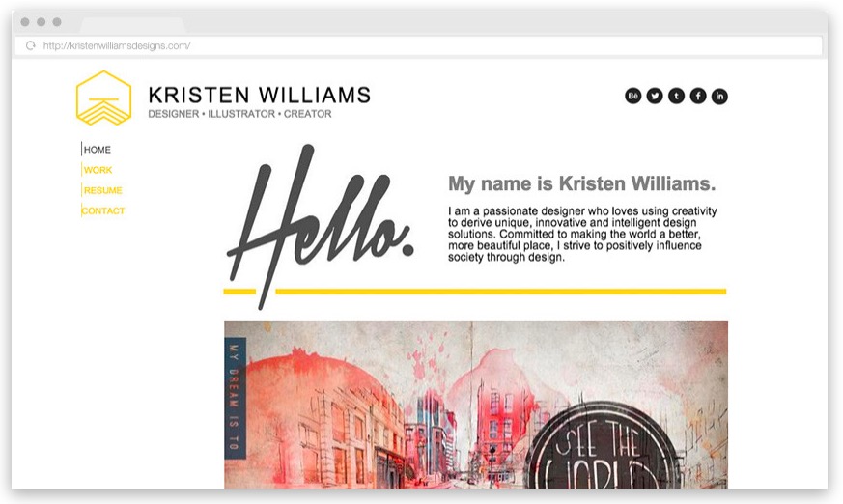Open the Twitter profile icon
The width and height of the screenshot is (843, 504).
[655, 97]
